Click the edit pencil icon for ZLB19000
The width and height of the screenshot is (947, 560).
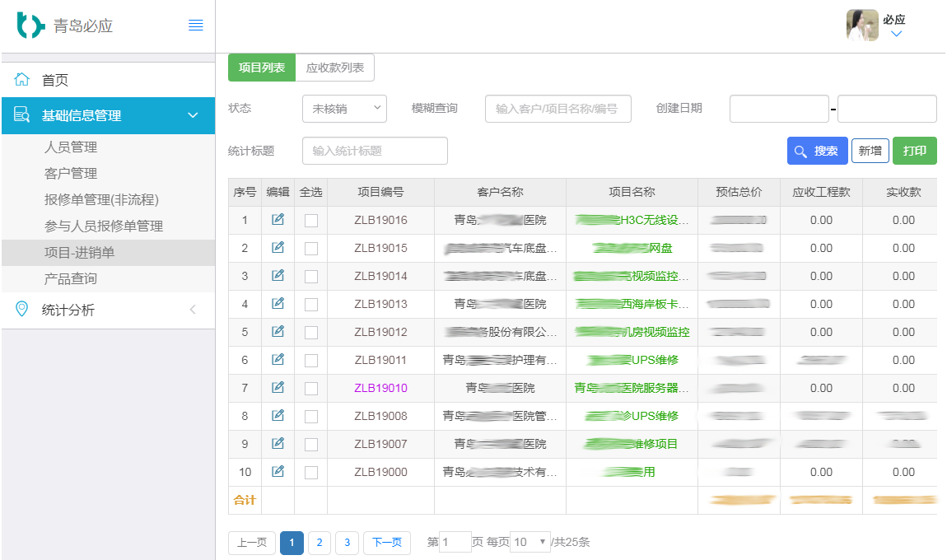click(278, 472)
